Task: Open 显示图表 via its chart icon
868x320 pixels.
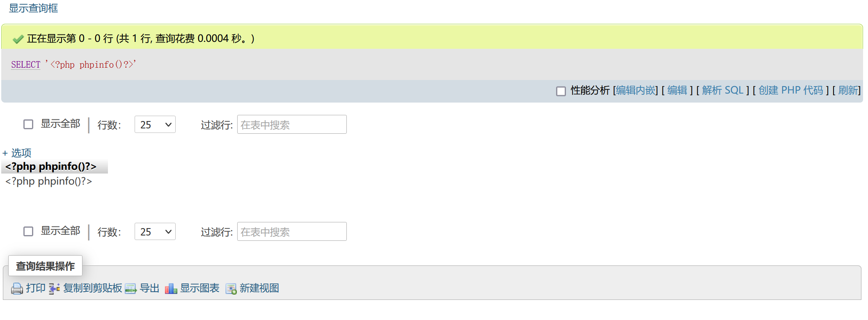Action: pyautogui.click(x=170, y=288)
